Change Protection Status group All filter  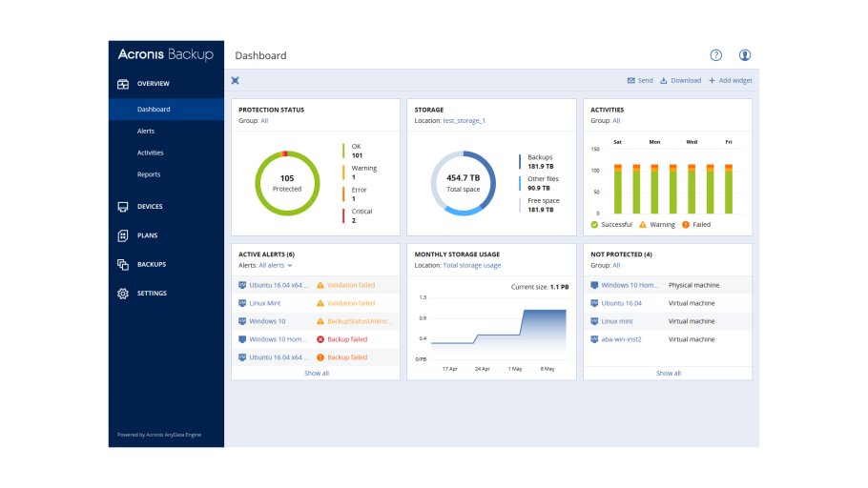[x=264, y=121]
